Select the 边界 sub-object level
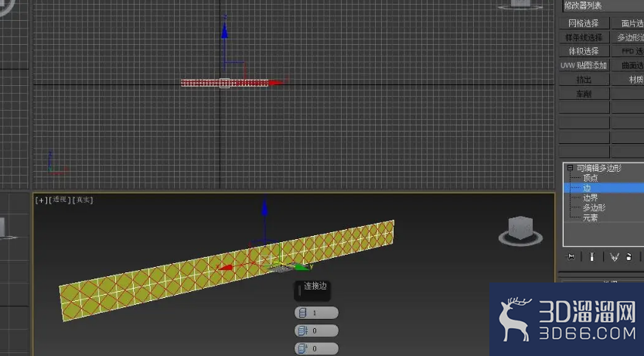Screen dimensions: 644x356 point(590,197)
